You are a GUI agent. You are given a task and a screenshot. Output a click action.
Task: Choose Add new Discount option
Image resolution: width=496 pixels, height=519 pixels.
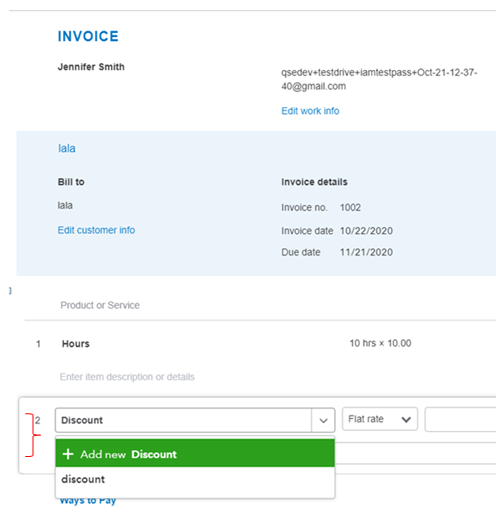(x=195, y=454)
